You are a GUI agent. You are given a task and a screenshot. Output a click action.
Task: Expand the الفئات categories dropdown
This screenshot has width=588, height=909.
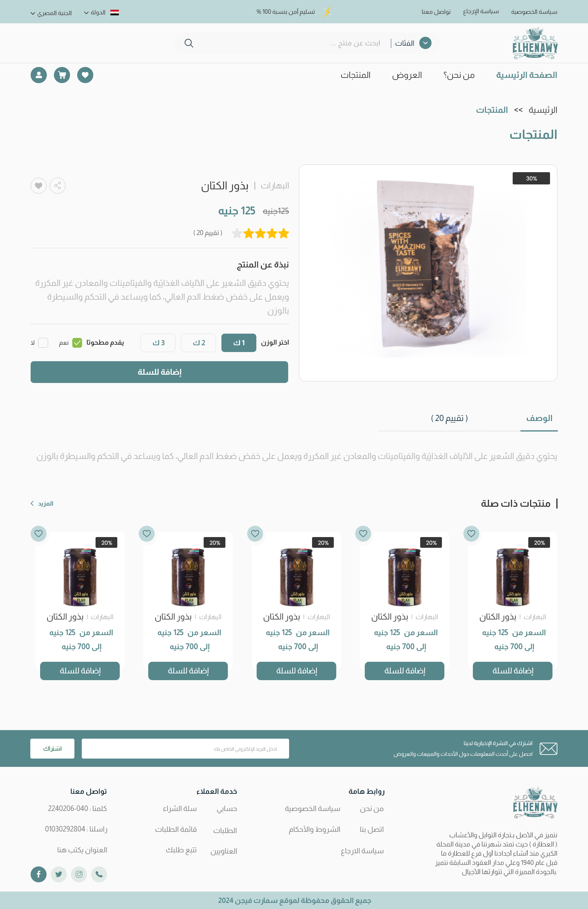[x=413, y=43]
